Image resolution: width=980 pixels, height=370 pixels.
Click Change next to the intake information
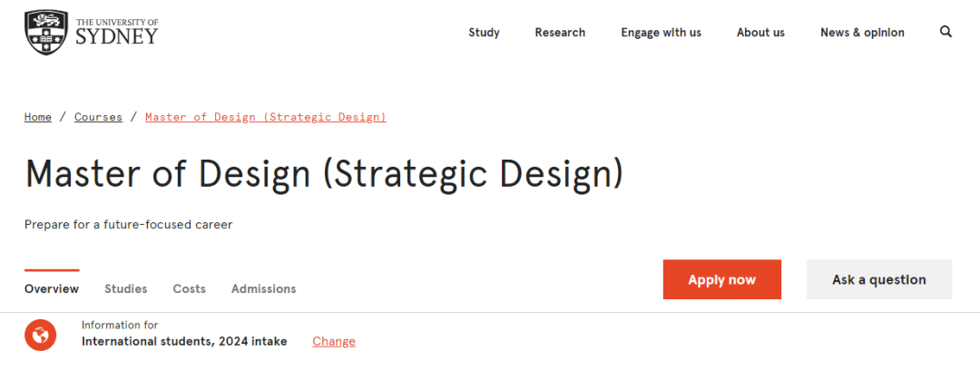[x=334, y=341]
